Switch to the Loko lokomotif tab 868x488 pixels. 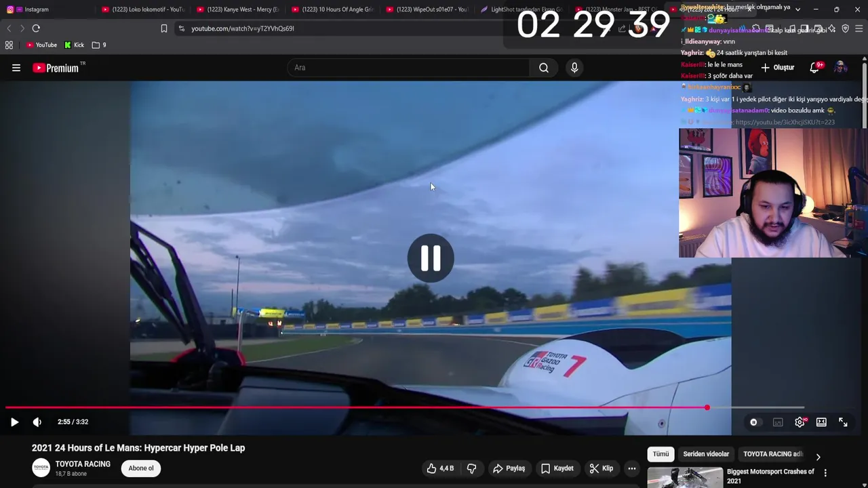(x=142, y=9)
